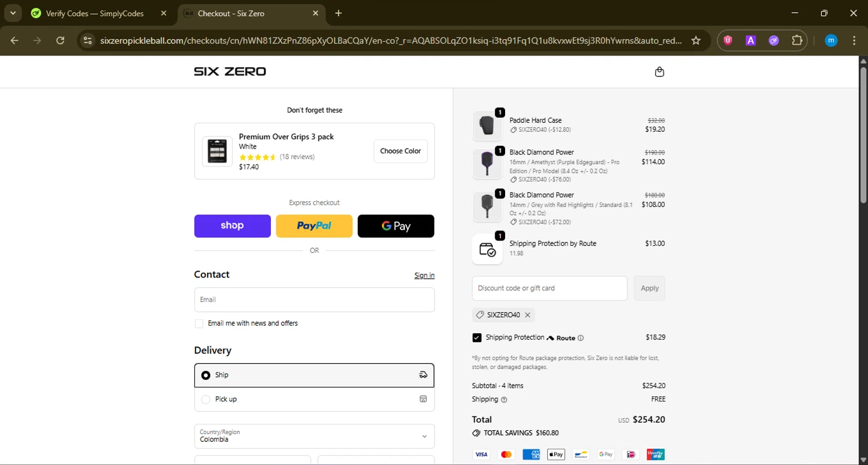Click the Subtotal · 4 items label
The width and height of the screenshot is (868, 465).
[498, 386]
